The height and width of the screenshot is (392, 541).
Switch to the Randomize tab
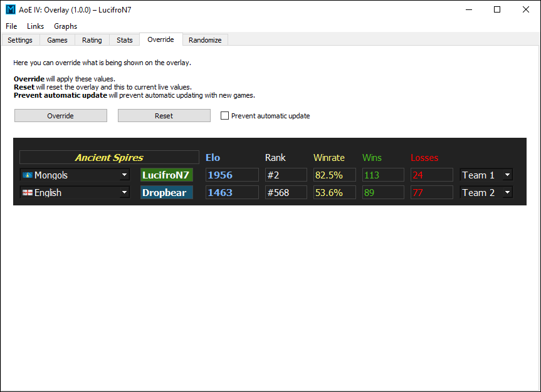[205, 40]
